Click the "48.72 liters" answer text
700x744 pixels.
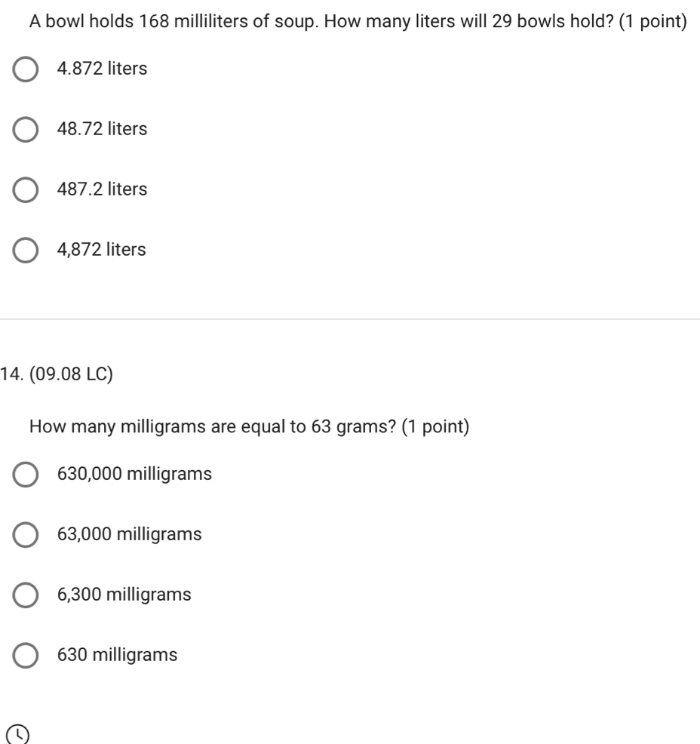pos(102,128)
